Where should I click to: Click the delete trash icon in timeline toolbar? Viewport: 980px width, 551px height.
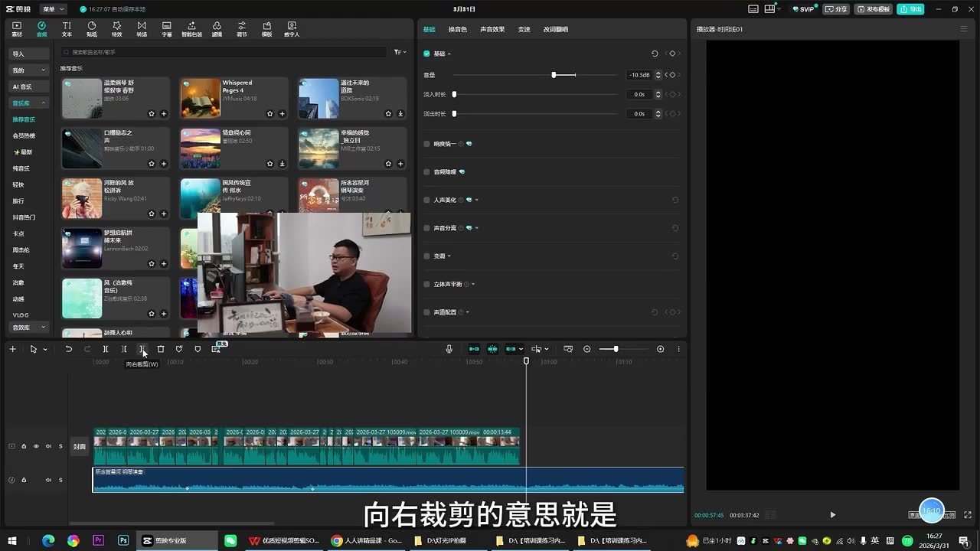[x=161, y=349]
